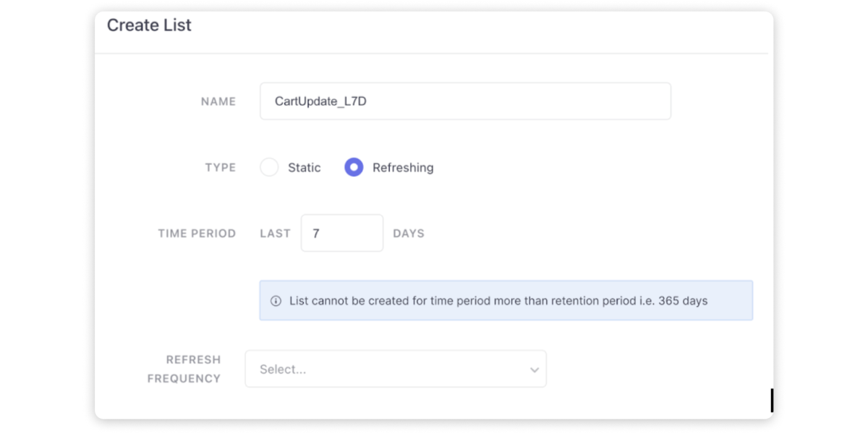Open the Refresh Frequency dropdown
Screen dimensions: 868x434
(395, 369)
